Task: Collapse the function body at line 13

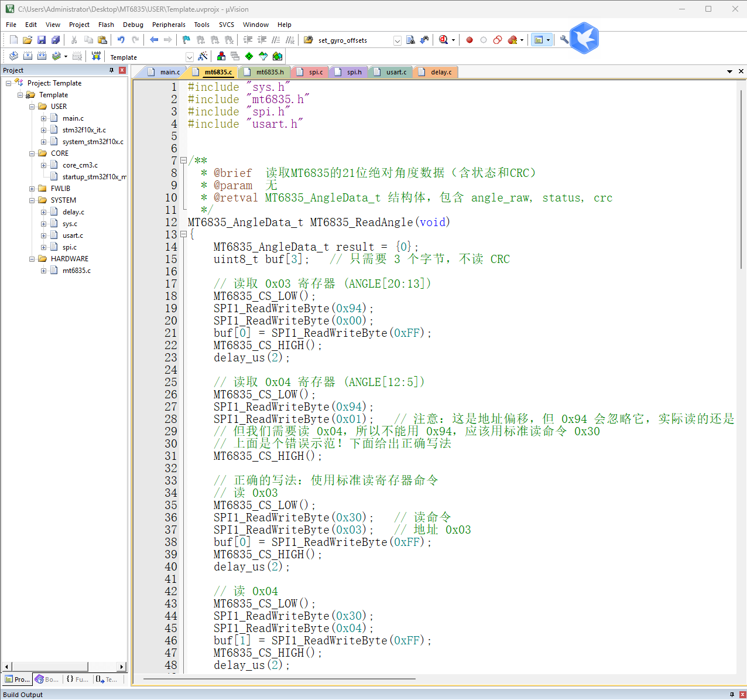Action: [184, 234]
